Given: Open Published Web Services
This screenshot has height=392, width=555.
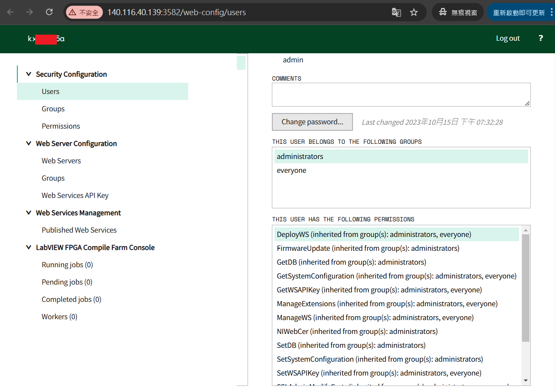Looking at the screenshot, I should [x=79, y=230].
